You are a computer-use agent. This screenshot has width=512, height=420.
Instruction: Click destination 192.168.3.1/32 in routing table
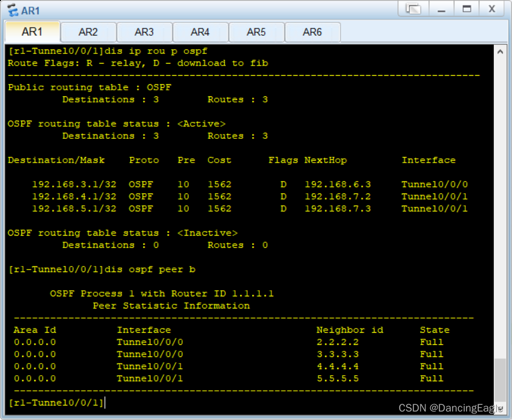pos(74,184)
